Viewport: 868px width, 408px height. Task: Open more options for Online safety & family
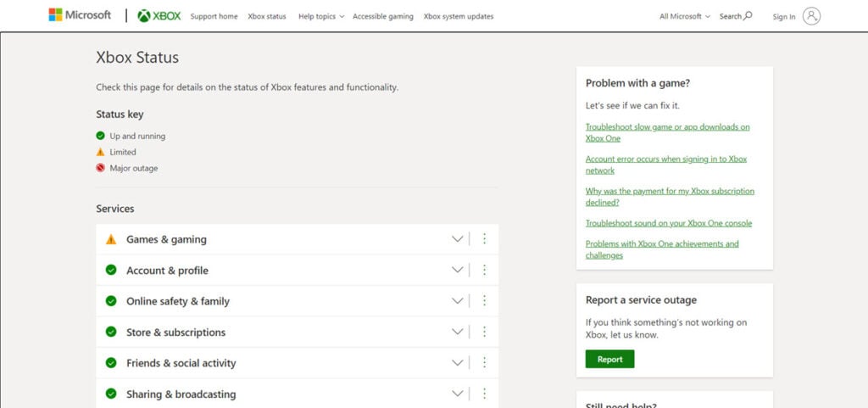tap(484, 300)
